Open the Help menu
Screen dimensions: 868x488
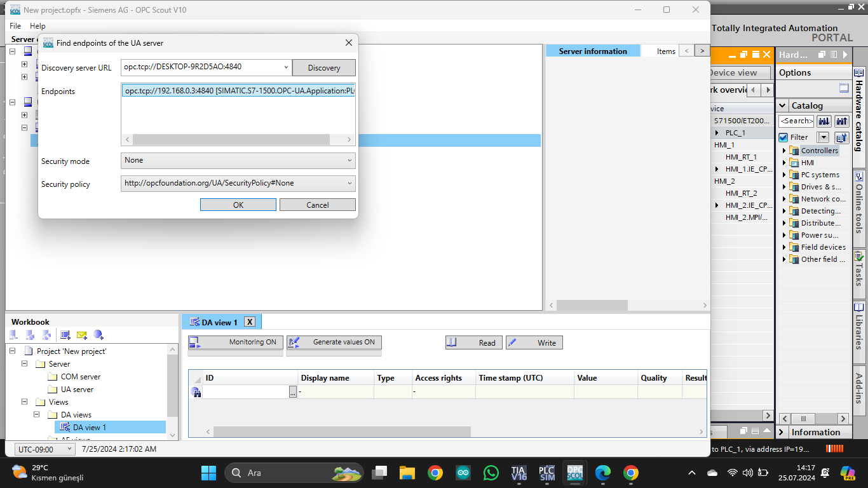(x=37, y=26)
